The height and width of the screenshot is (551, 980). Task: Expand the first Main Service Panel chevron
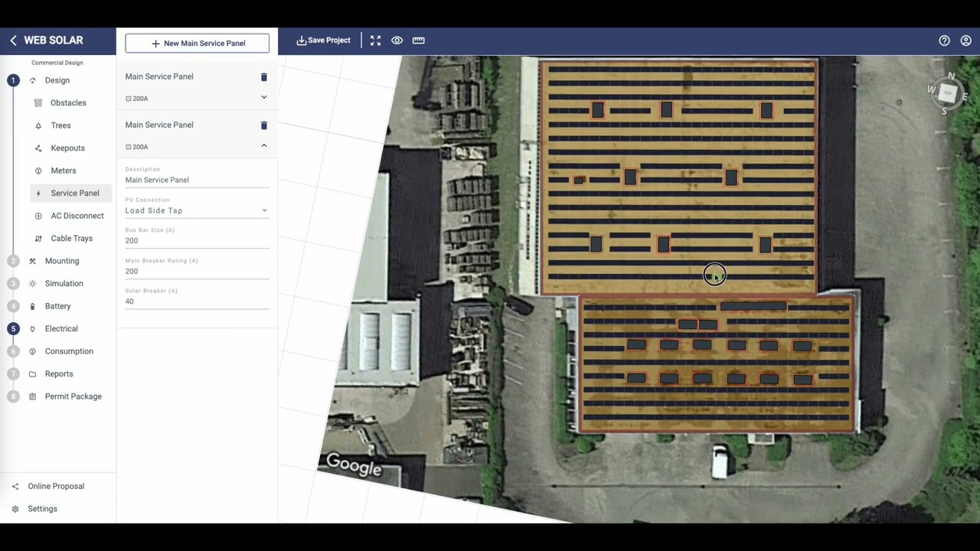[x=264, y=97]
